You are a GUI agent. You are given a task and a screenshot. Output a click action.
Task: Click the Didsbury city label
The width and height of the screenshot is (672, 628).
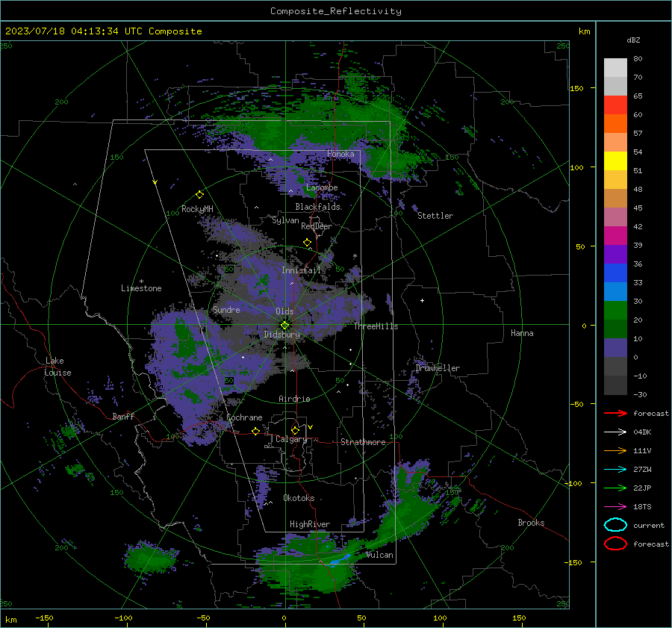coord(282,335)
